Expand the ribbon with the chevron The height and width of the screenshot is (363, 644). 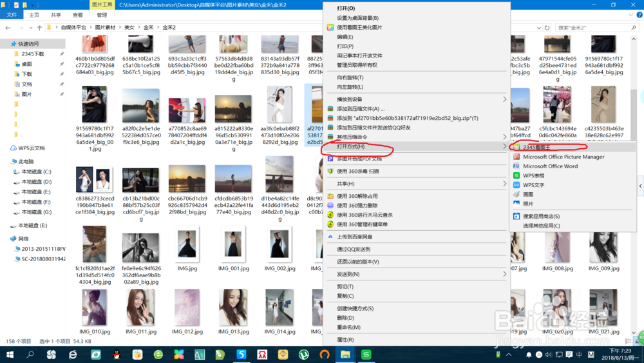point(631,15)
